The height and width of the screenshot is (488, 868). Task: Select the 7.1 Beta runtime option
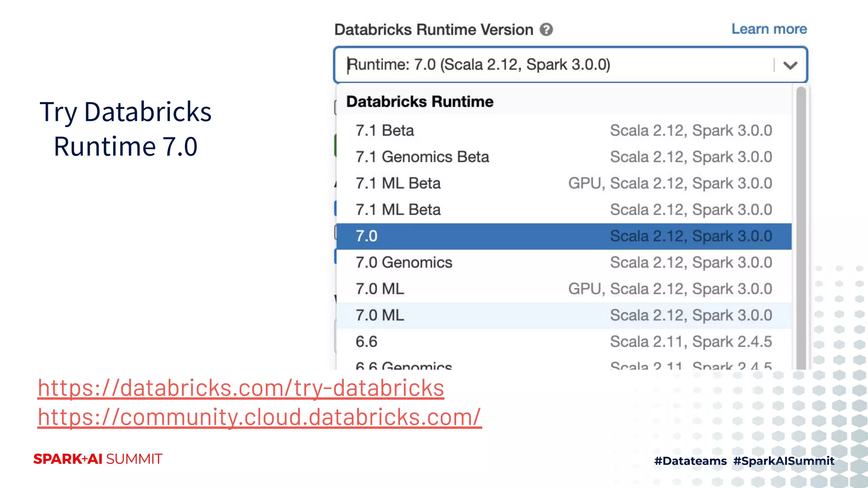[564, 130]
